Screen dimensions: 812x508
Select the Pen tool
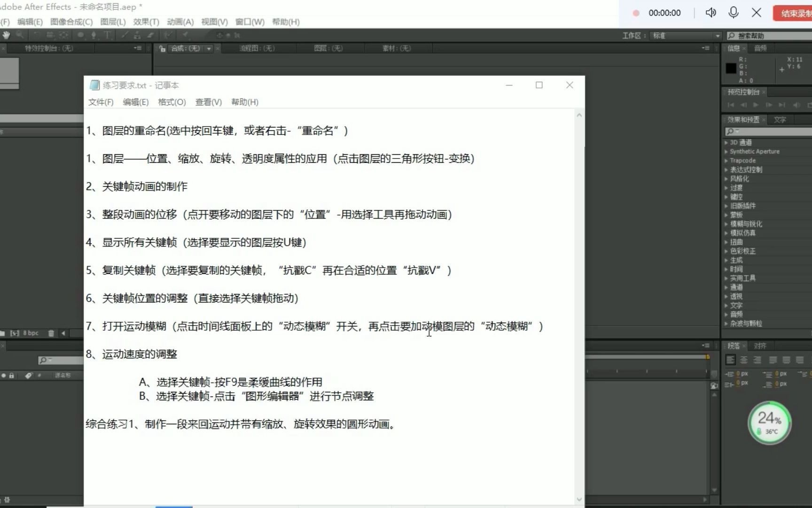94,34
